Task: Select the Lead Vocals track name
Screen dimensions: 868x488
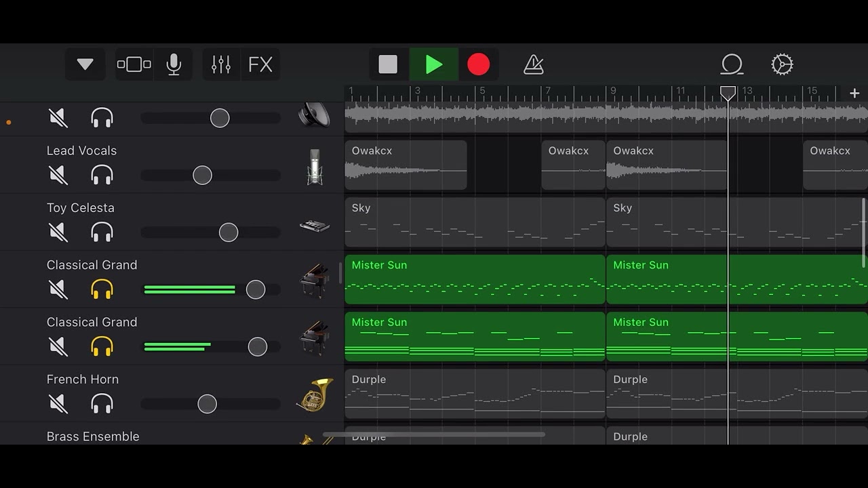Action: [81, 150]
